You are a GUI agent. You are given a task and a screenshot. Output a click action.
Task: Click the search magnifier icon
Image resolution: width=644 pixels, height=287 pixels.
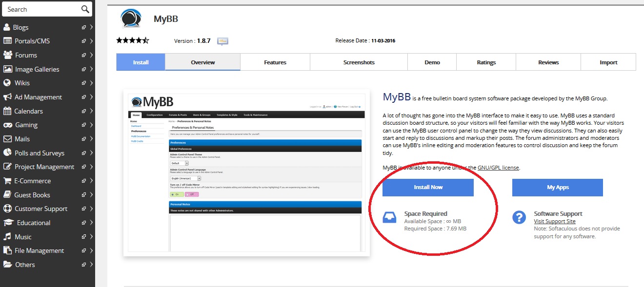coord(85,9)
